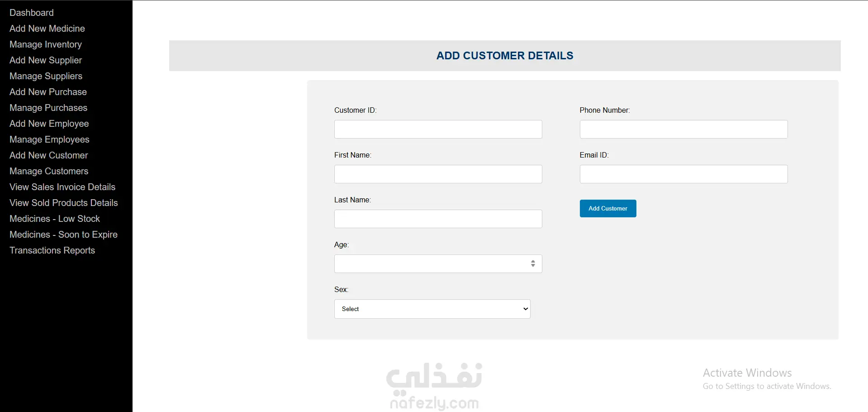
Task: Click the Email ID text box
Action: [684, 174]
